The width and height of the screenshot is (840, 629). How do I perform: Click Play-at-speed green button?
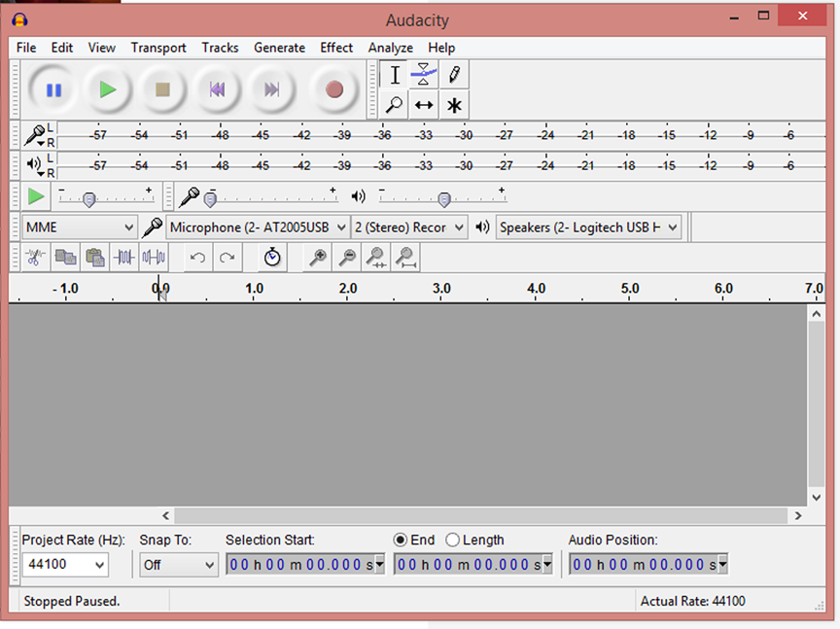pyautogui.click(x=36, y=196)
